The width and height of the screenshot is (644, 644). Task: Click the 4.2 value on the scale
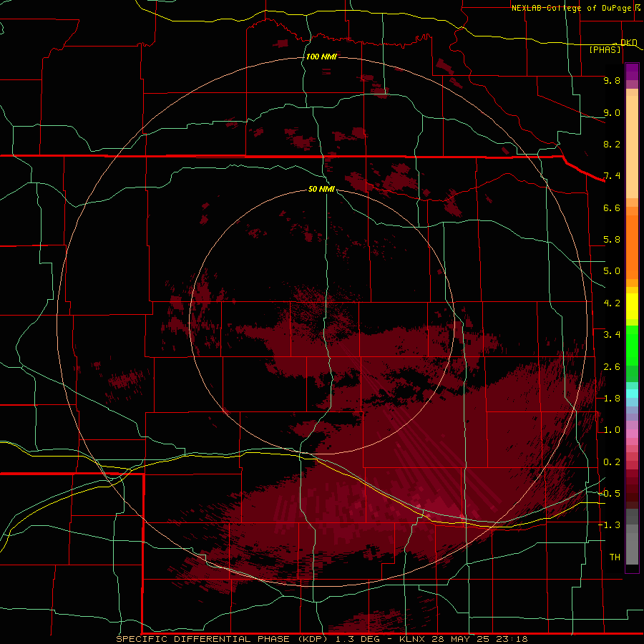[612, 303]
